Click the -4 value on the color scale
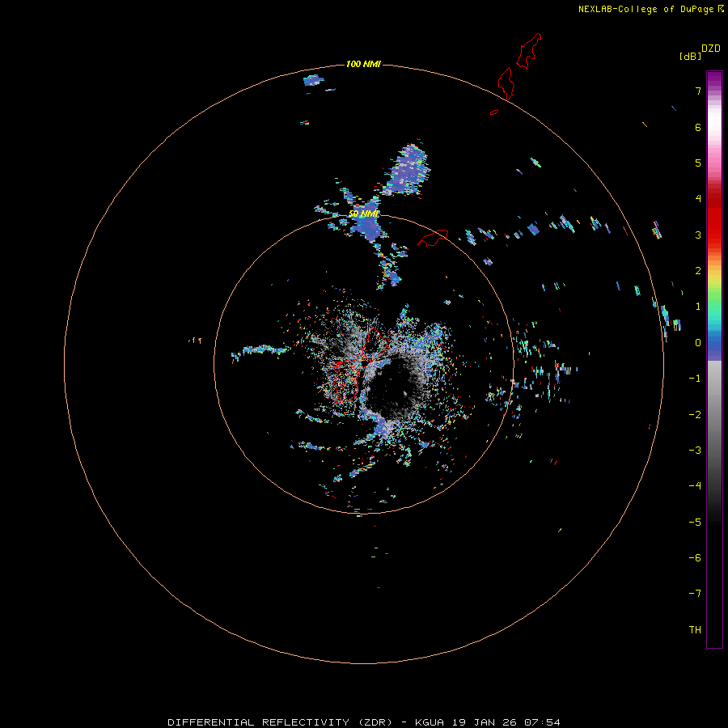This screenshot has height=728, width=728. pos(695,486)
